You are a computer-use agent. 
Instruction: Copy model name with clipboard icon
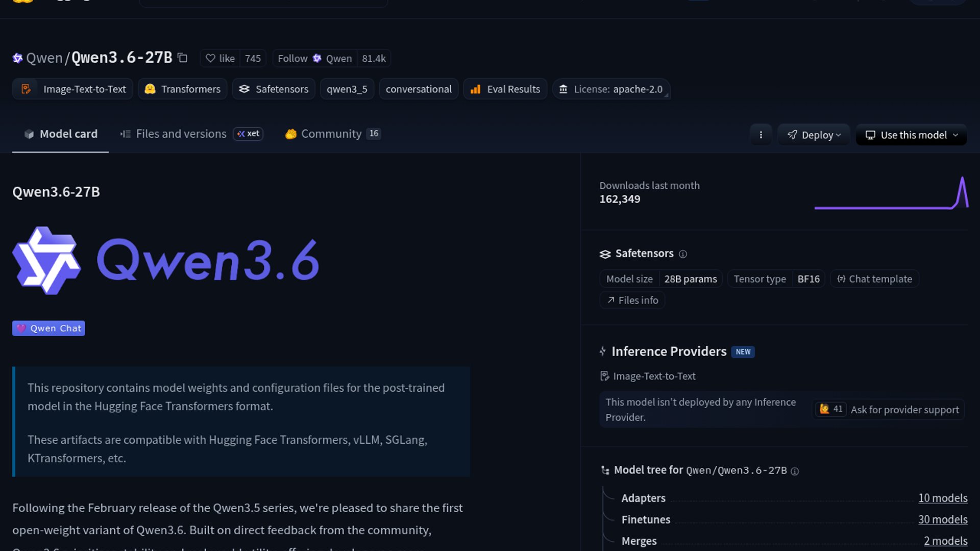pyautogui.click(x=182, y=58)
